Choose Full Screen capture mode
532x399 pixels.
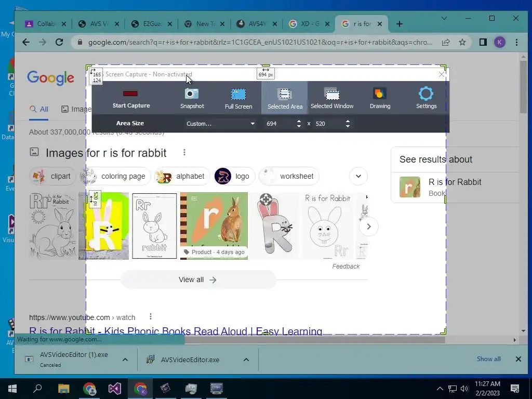pos(238,98)
